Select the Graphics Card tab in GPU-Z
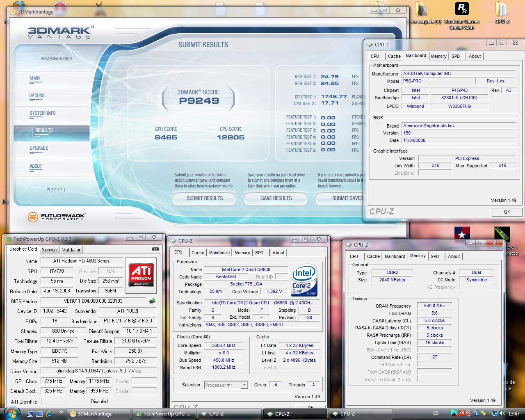Image resolution: width=525 pixels, height=420 pixels. (23, 249)
